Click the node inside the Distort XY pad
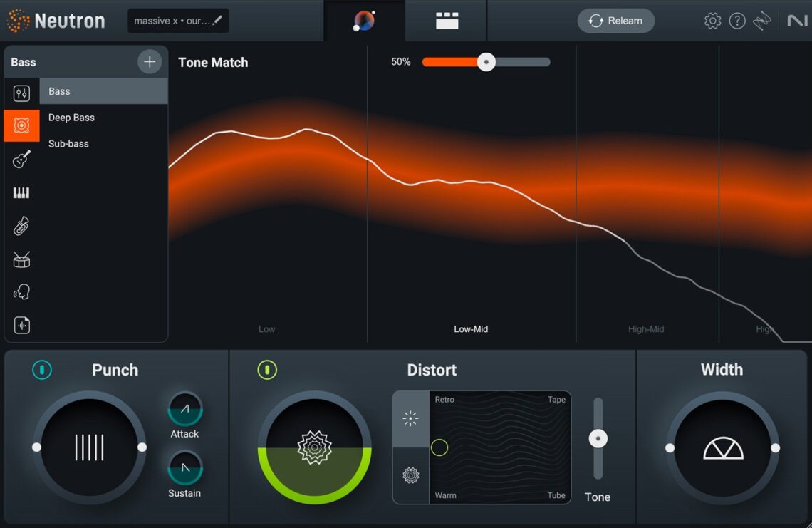Screen dimensions: 812x528 pyautogui.click(x=439, y=447)
